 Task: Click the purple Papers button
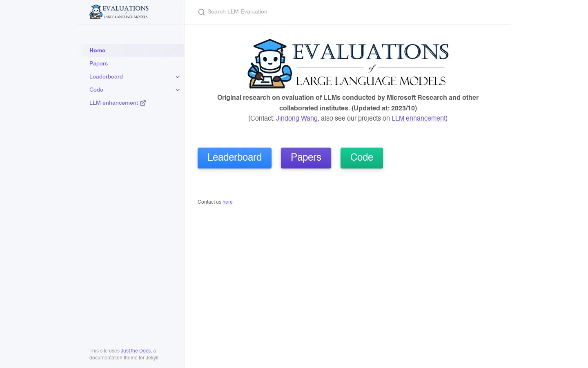click(x=306, y=158)
